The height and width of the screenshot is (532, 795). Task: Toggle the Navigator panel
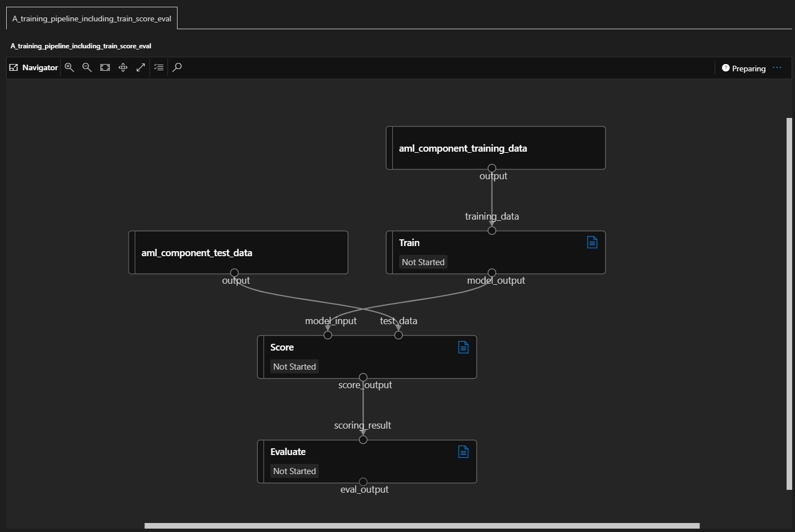click(34, 67)
